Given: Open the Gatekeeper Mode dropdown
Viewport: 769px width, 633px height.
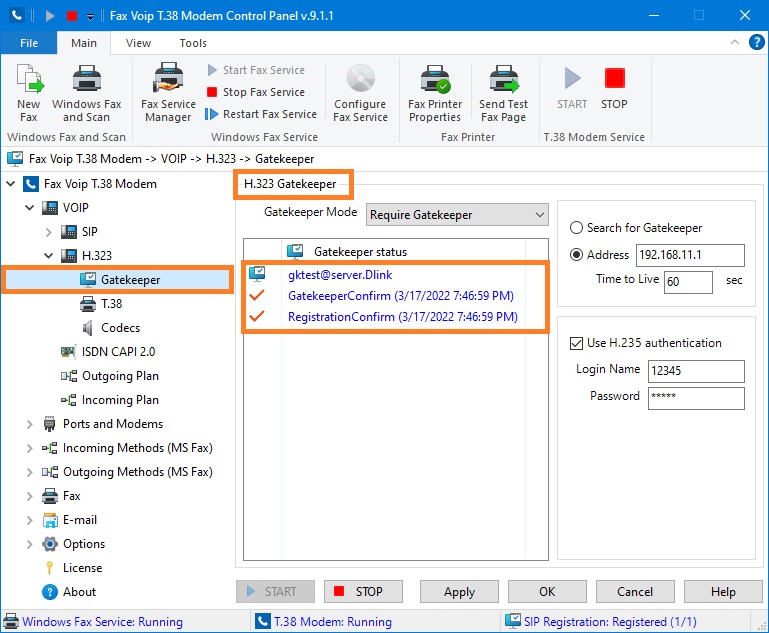Looking at the screenshot, I should tap(457, 215).
